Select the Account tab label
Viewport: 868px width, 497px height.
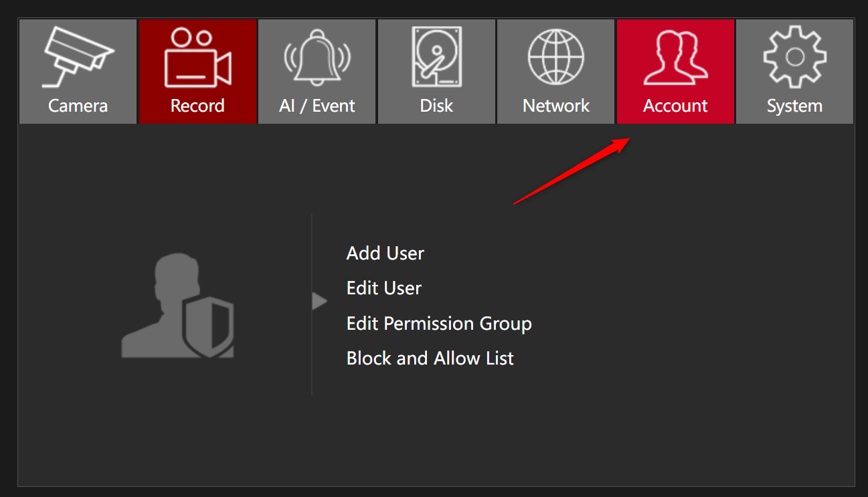[x=675, y=106]
